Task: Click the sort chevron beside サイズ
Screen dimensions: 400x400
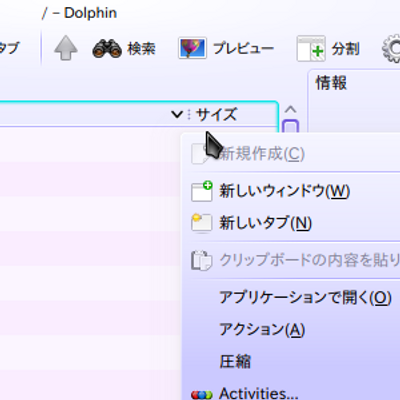Action: pos(177,115)
